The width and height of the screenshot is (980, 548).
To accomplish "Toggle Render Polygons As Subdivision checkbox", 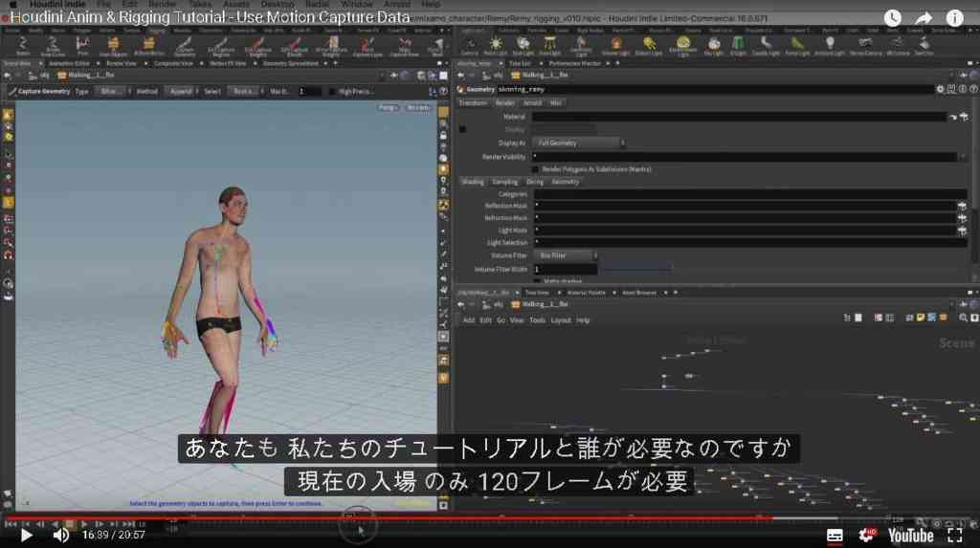I will click(x=536, y=169).
